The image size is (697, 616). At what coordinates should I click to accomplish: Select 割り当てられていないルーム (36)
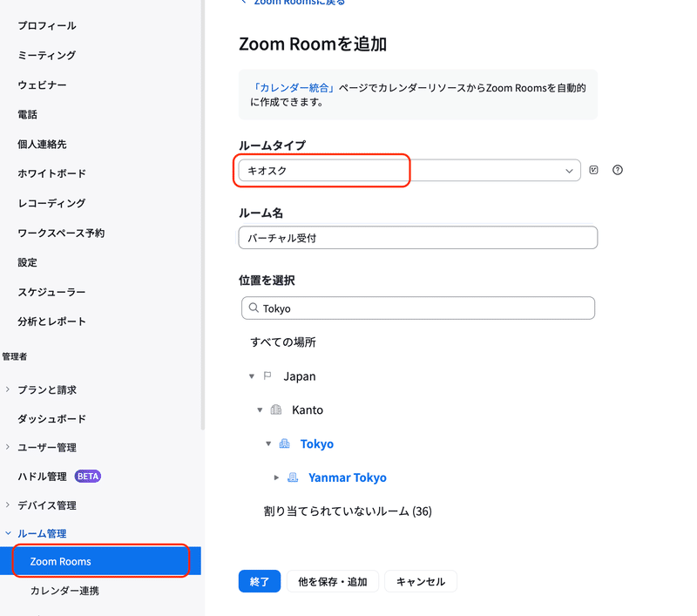[348, 511]
